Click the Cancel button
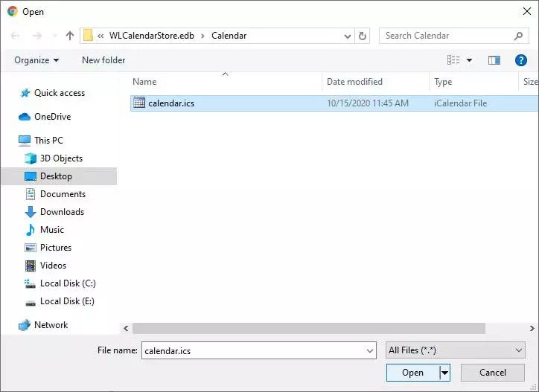This screenshot has width=539, height=392. pyautogui.click(x=493, y=373)
